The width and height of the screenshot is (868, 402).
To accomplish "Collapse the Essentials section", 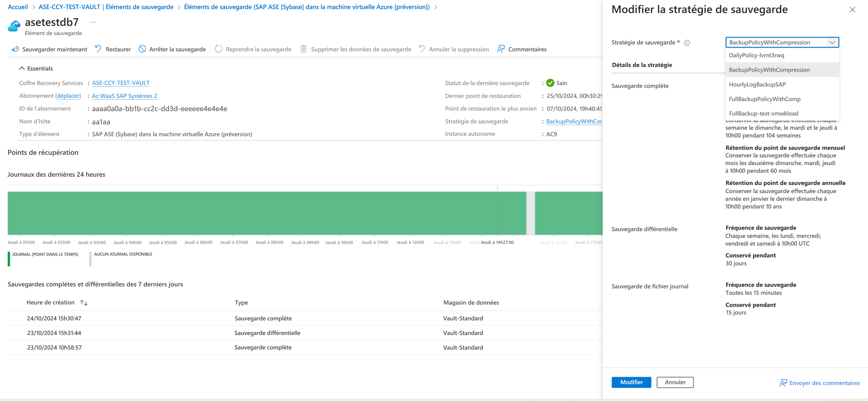I will click(22, 68).
